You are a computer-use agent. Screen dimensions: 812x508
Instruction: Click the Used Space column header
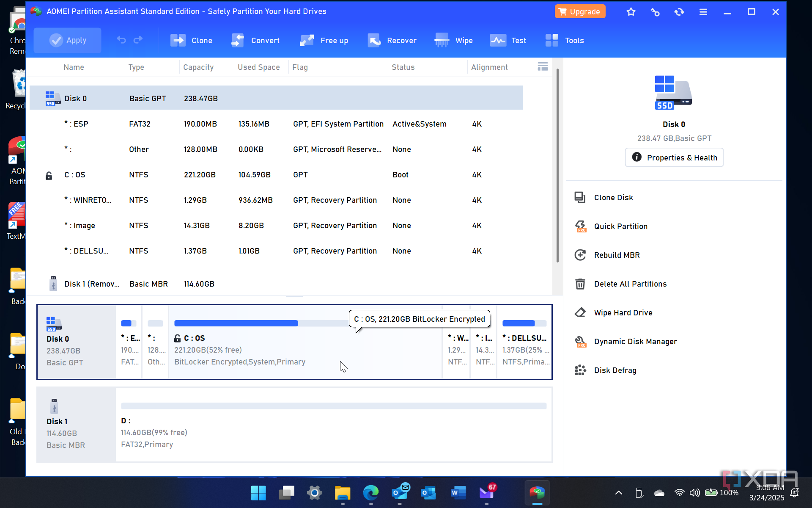coord(259,67)
